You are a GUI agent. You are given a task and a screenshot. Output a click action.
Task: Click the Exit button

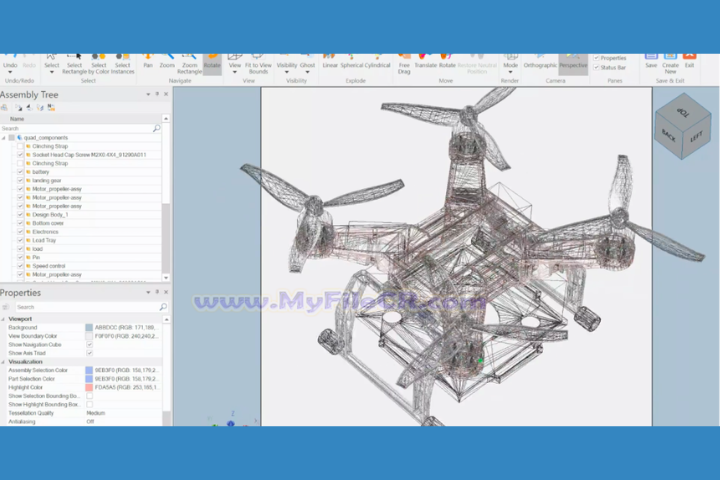click(689, 61)
